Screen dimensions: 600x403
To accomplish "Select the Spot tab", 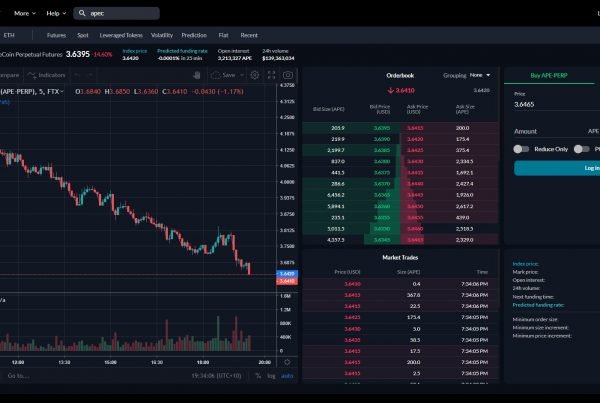I will (x=83, y=35).
